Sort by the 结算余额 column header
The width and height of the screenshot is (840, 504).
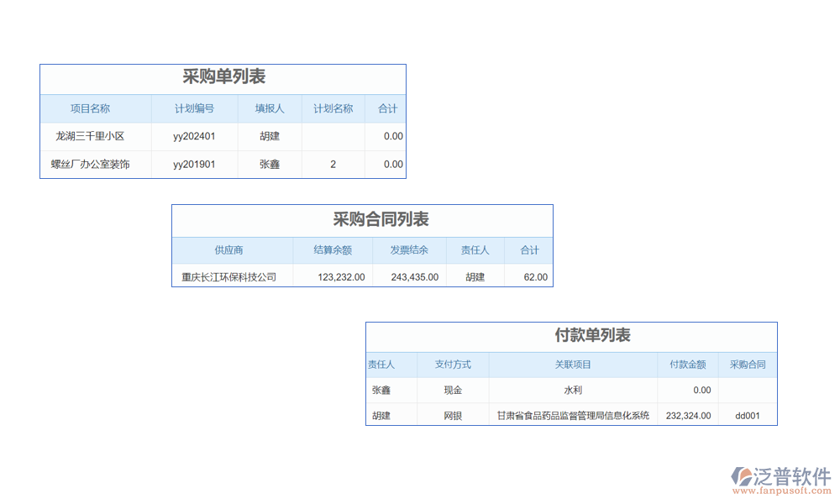coord(333,250)
